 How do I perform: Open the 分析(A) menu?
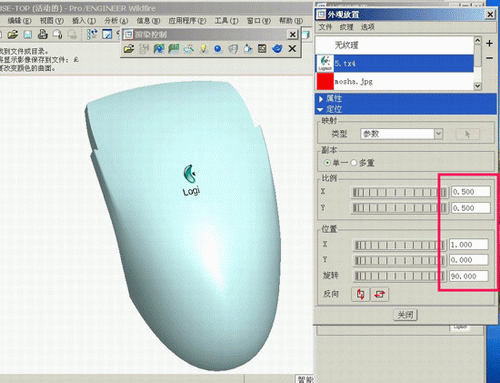tap(116, 21)
